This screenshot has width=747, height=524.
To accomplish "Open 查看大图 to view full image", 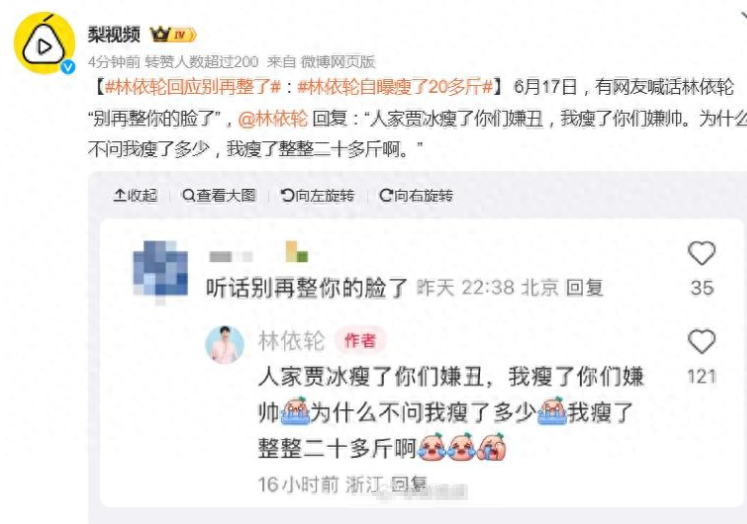I will [219, 195].
